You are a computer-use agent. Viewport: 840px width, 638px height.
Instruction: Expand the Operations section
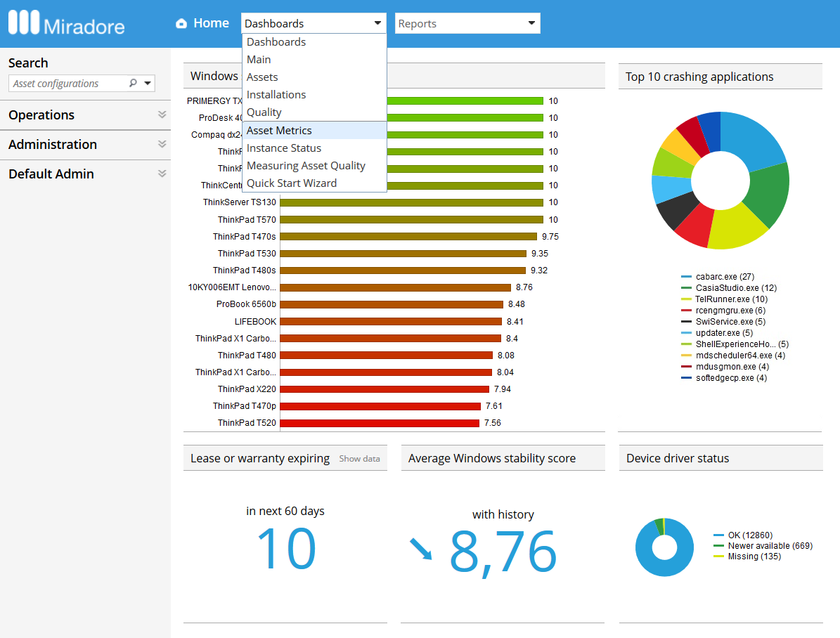tap(162, 115)
